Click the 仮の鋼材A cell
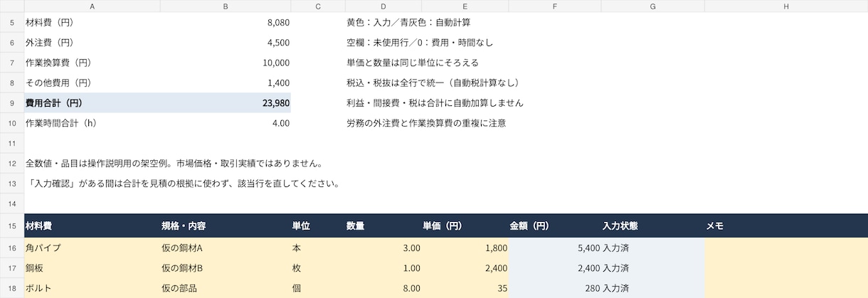The height and width of the screenshot is (298, 868). [226, 248]
